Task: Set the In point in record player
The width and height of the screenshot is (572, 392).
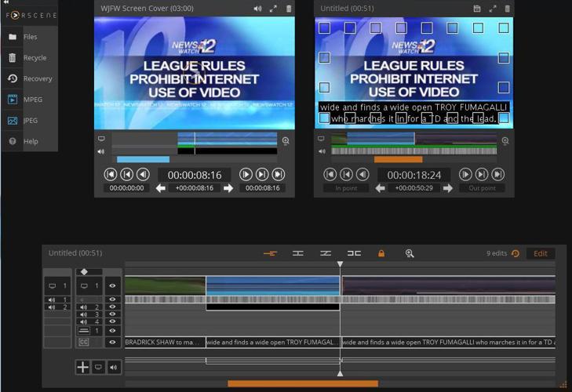Action: pyautogui.click(x=346, y=188)
